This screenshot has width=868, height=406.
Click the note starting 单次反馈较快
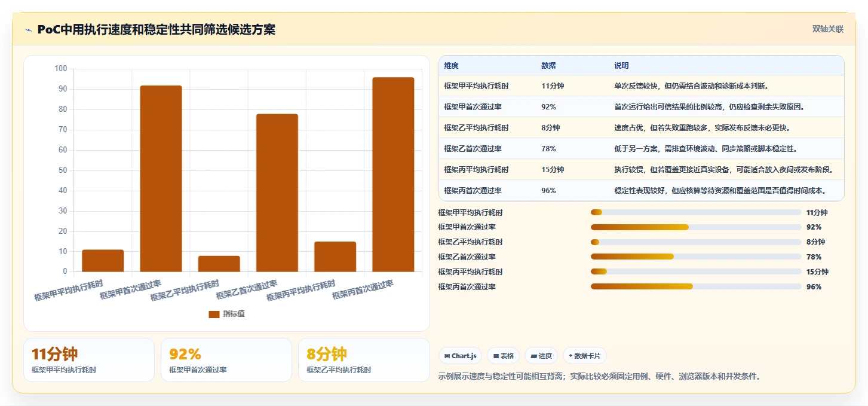point(691,86)
